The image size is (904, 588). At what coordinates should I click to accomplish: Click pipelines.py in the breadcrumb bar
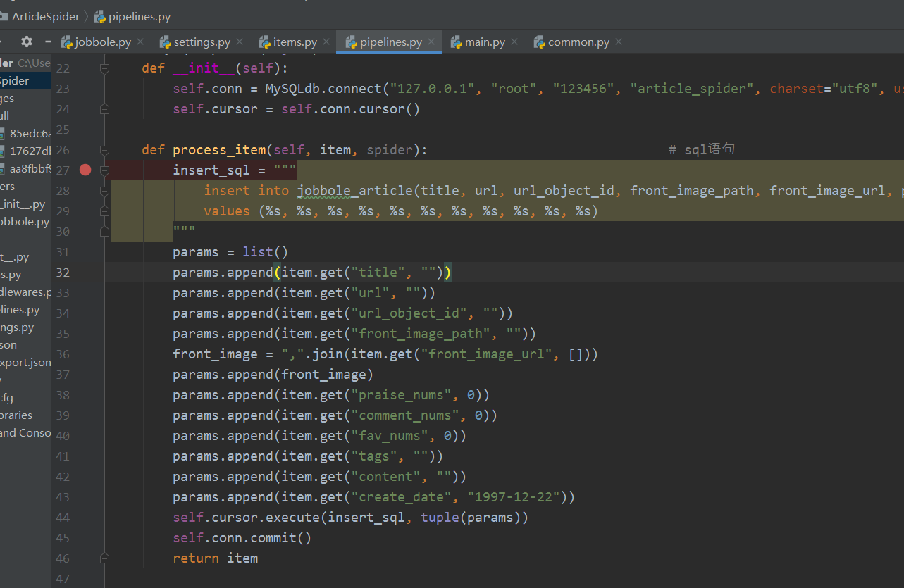[x=139, y=16]
